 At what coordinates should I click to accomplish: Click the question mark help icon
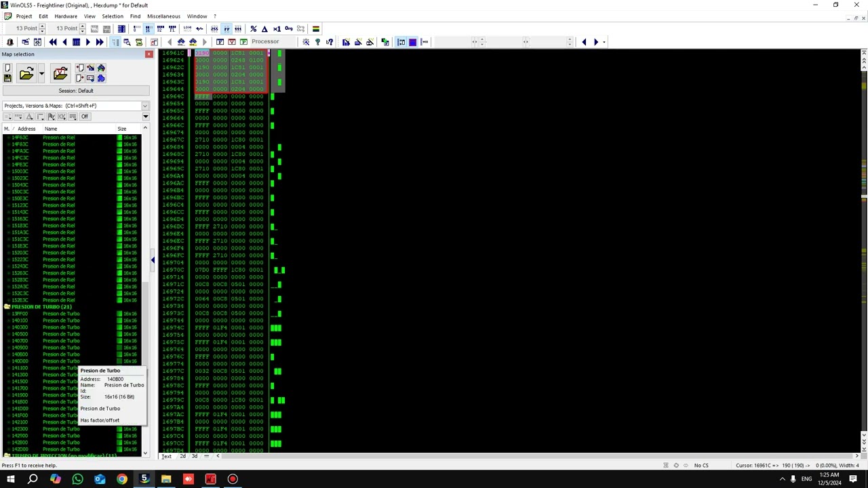click(x=317, y=42)
